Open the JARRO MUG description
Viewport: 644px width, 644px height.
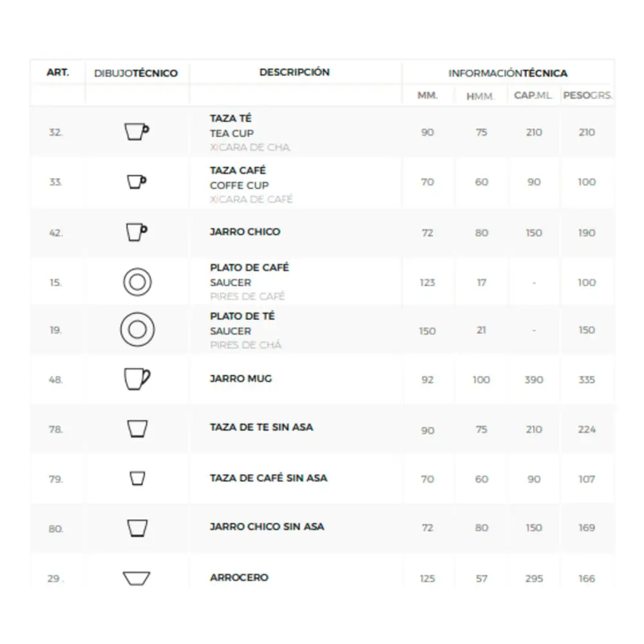click(241, 379)
